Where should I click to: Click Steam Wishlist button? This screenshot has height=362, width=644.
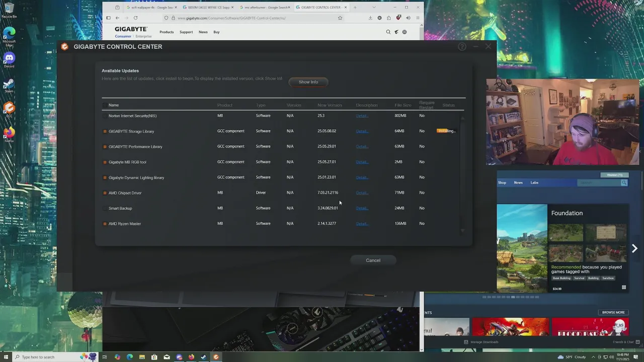[x=615, y=175]
